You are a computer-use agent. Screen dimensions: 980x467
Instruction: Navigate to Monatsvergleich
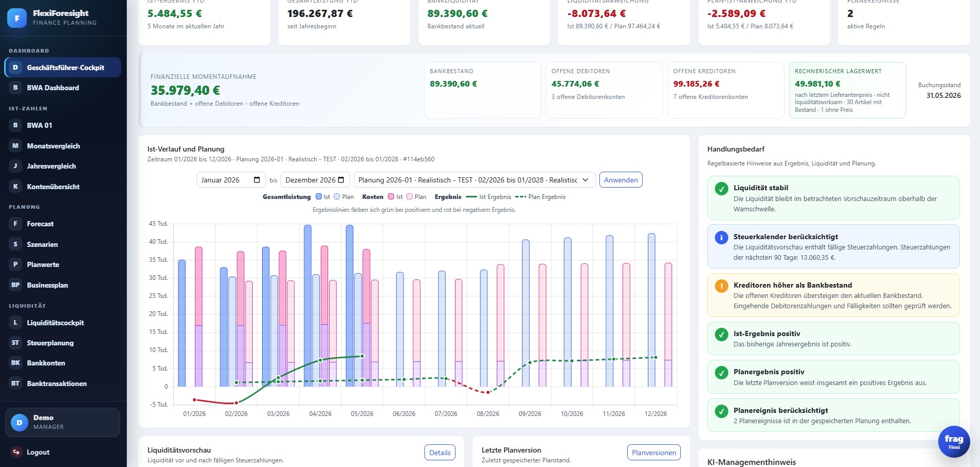[x=63, y=146]
